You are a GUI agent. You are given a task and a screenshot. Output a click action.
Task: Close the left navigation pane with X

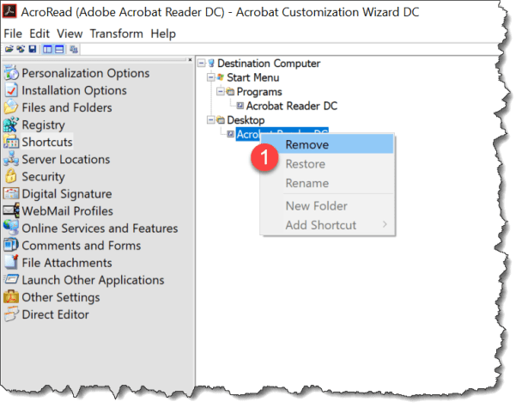[190, 59]
